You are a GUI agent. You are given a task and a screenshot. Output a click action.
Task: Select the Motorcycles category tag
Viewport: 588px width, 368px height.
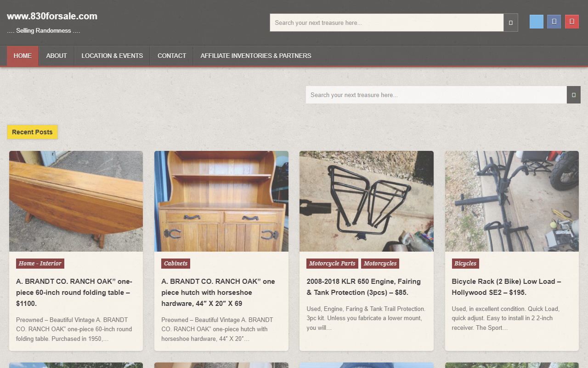tap(380, 264)
